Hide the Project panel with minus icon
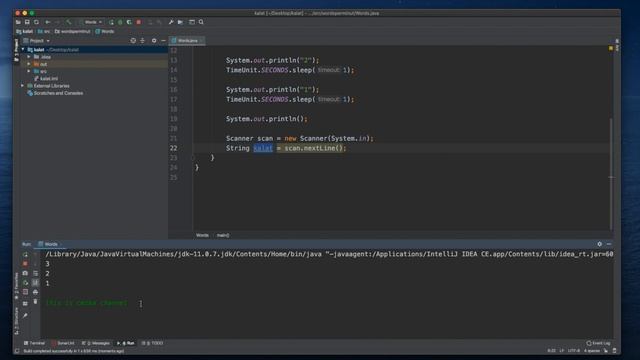The image size is (640, 360). (x=163, y=41)
